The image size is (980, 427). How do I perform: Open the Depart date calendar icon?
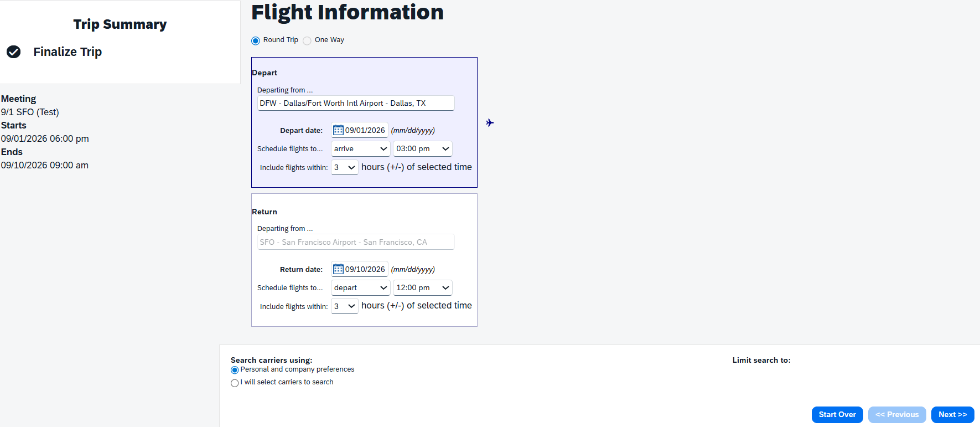(x=338, y=130)
